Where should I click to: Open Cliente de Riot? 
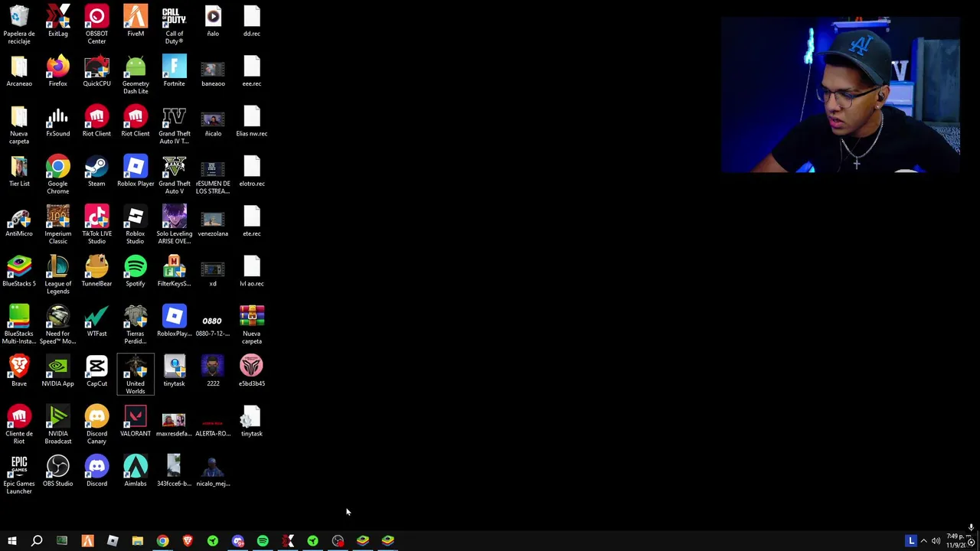click(x=19, y=424)
